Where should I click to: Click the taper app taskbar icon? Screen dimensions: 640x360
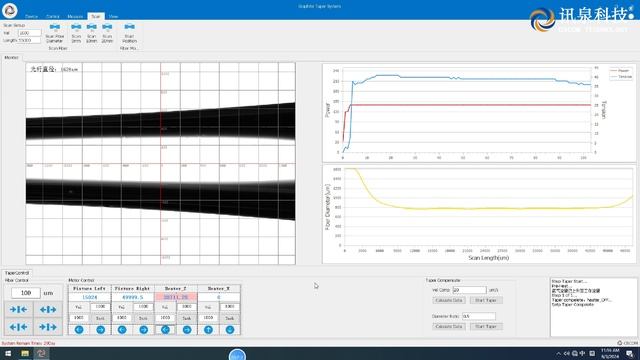click(x=41, y=353)
